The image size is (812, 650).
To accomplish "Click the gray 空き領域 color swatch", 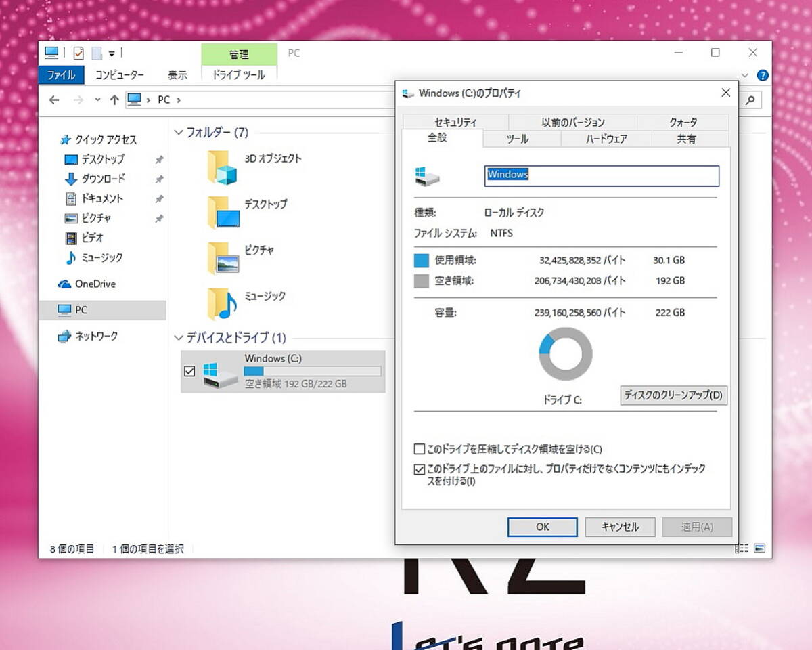I will pyautogui.click(x=422, y=281).
